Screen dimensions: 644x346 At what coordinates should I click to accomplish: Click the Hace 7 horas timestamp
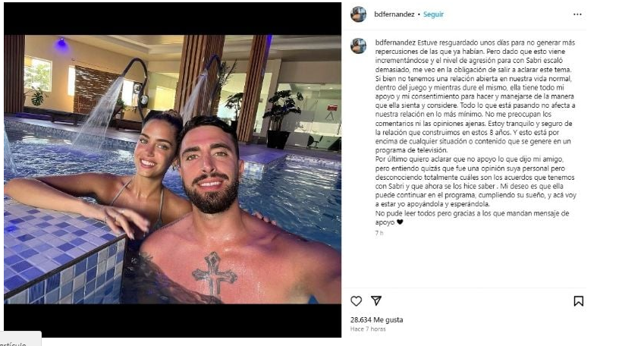click(x=368, y=329)
